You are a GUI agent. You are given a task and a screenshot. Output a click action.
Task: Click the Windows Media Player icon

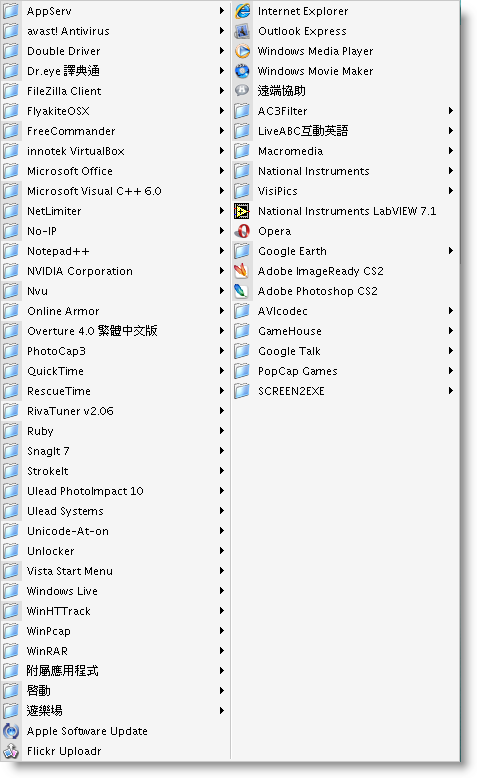click(242, 51)
